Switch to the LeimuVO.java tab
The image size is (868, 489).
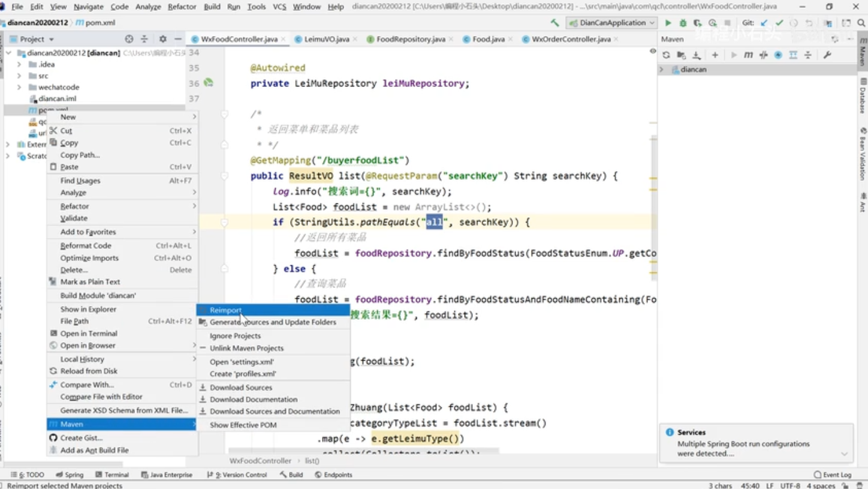click(326, 39)
